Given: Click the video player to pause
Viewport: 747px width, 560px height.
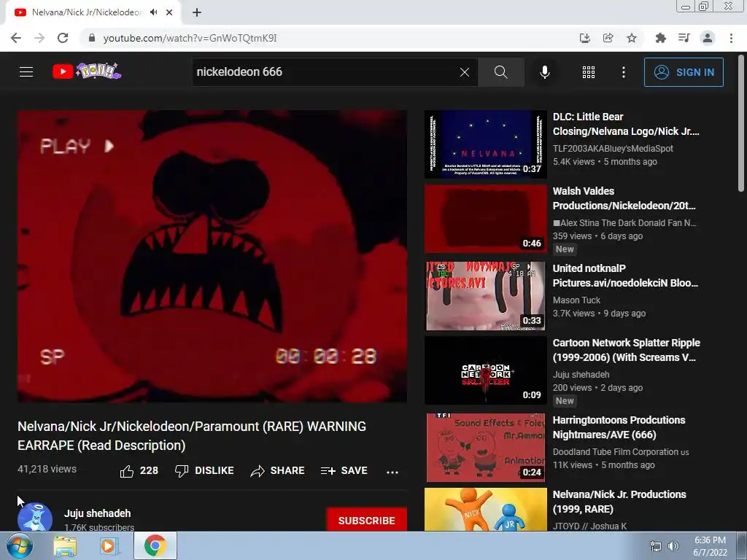Looking at the screenshot, I should pos(212,256).
